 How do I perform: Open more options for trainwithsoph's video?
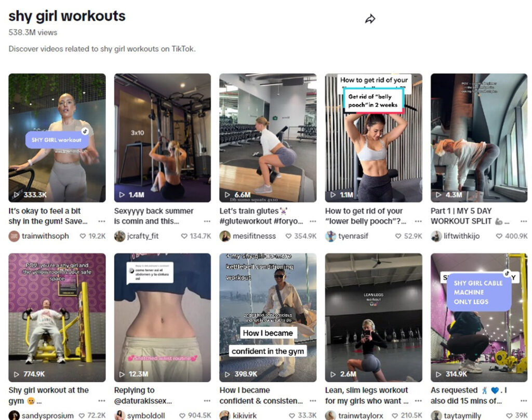coord(101,221)
